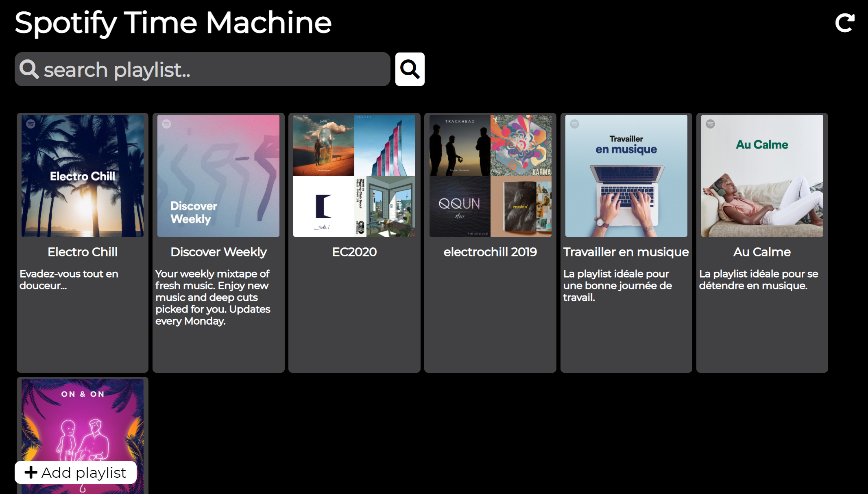868x494 pixels.
Task: Select the EC2020 collage cover
Action: click(x=354, y=176)
